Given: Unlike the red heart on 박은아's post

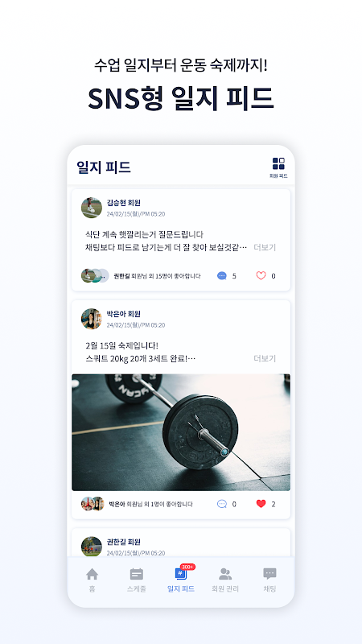Looking at the screenshot, I should coord(261,504).
